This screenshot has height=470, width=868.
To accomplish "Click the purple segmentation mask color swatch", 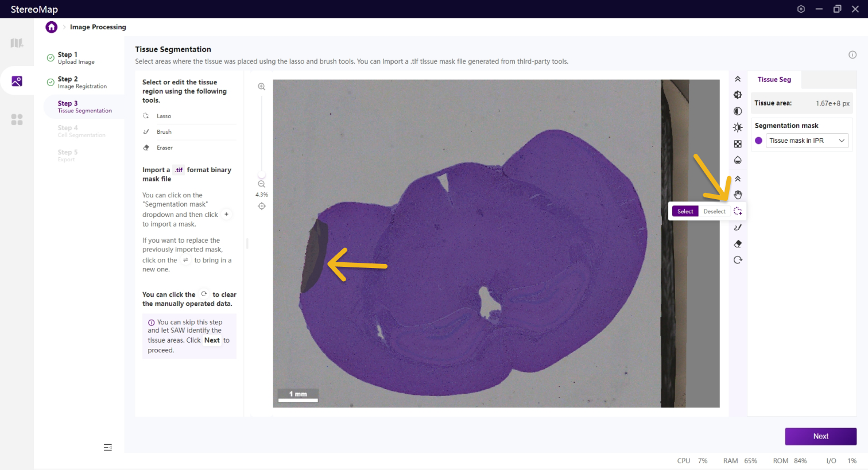I will tap(758, 141).
